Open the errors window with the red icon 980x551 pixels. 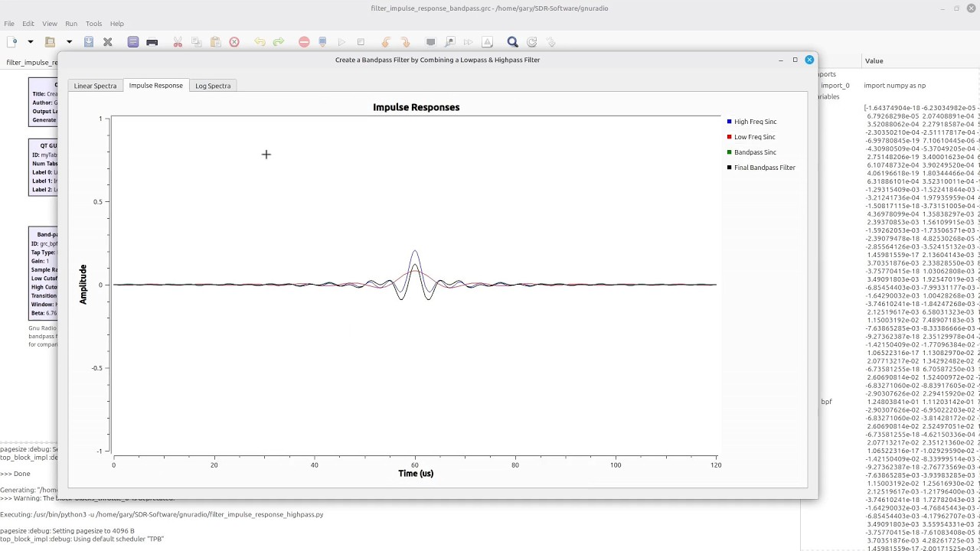coord(304,42)
